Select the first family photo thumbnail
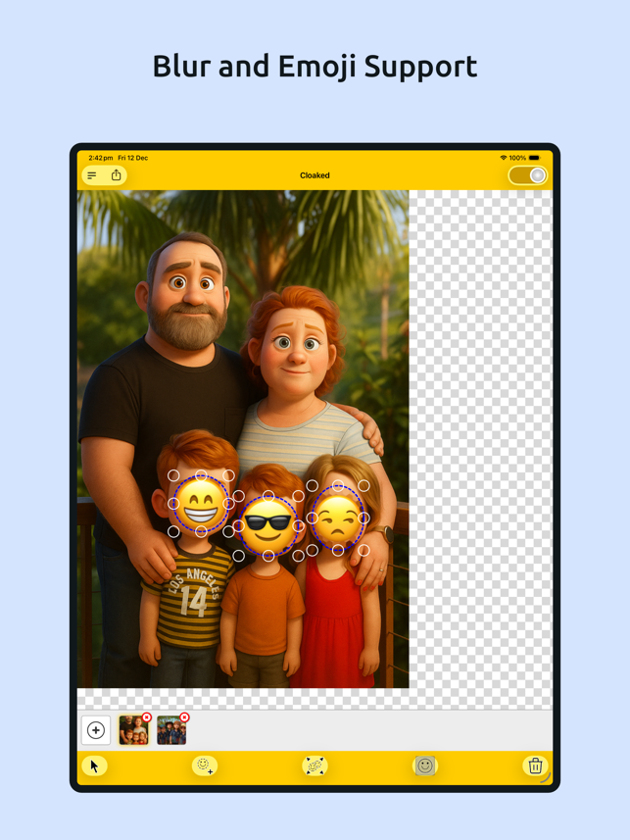This screenshot has height=840, width=630. tap(133, 730)
